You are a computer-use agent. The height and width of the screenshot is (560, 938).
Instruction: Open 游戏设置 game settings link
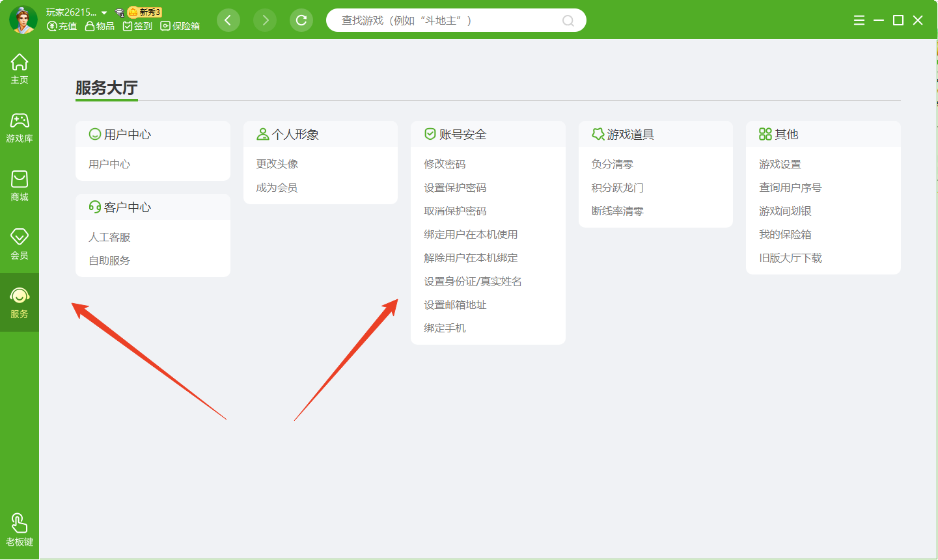pyautogui.click(x=780, y=165)
